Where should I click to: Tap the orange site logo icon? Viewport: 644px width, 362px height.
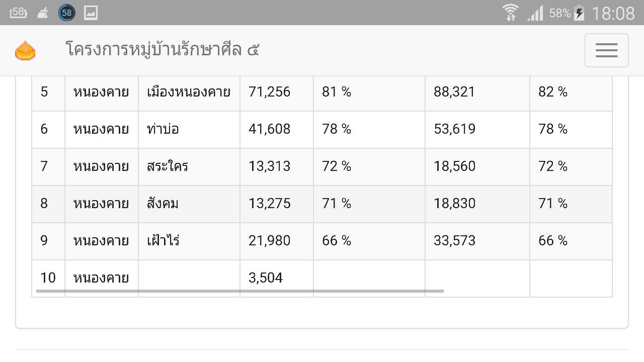tap(25, 51)
